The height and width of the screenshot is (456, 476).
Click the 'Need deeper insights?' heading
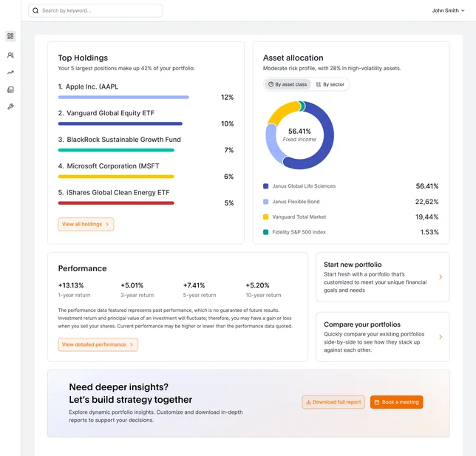click(118, 387)
